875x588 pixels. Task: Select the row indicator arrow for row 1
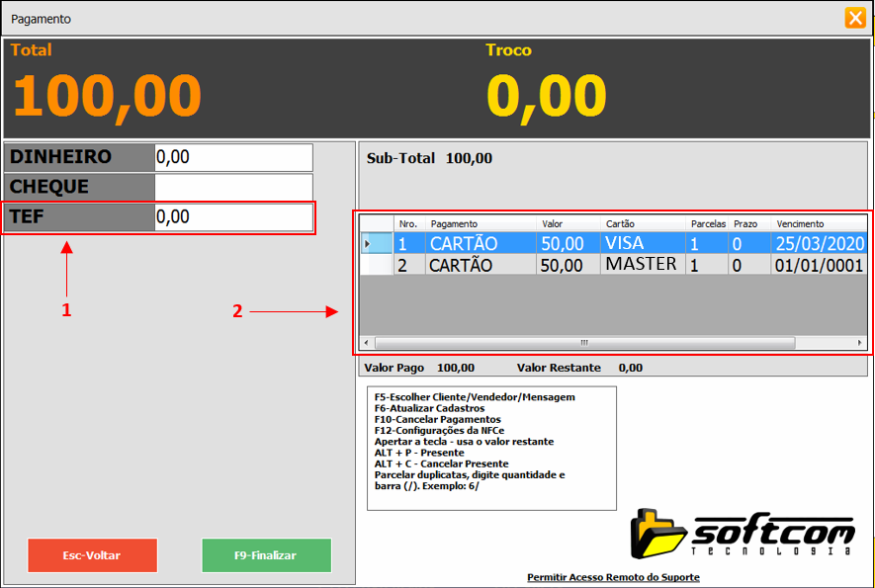tap(376, 244)
